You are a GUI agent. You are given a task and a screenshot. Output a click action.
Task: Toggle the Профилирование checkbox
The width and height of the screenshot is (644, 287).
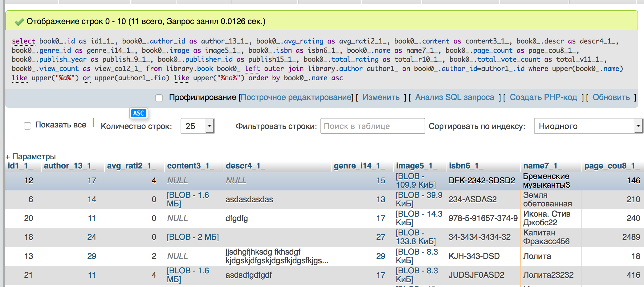pyautogui.click(x=159, y=98)
